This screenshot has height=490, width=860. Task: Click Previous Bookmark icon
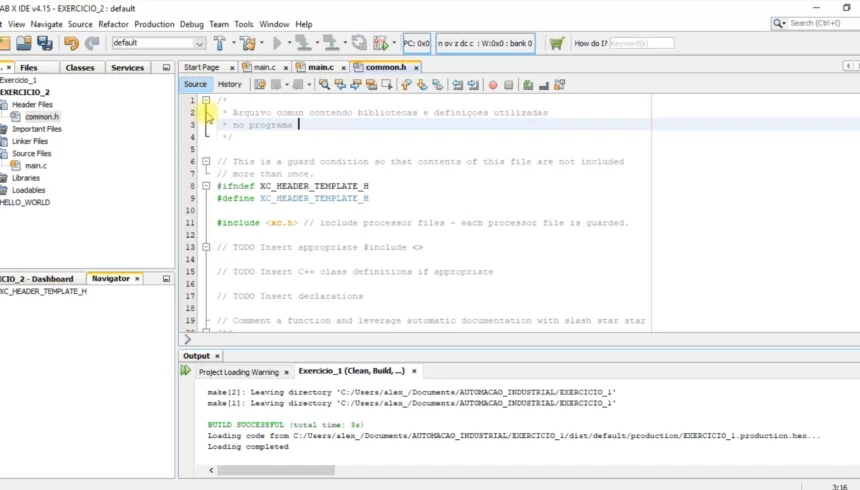pos(406,85)
